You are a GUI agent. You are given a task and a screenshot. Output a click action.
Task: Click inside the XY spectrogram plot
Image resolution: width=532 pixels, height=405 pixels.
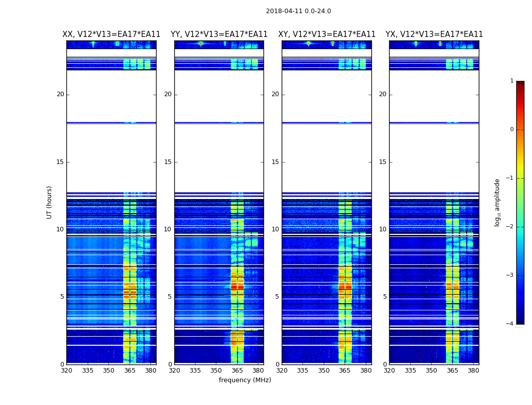pyautogui.click(x=327, y=202)
